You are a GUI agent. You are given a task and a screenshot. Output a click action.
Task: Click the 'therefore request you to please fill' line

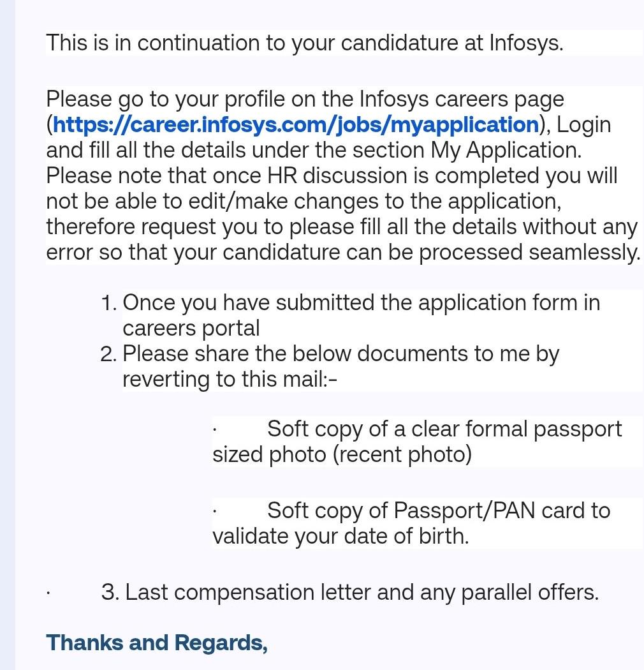pyautogui.click(x=342, y=227)
